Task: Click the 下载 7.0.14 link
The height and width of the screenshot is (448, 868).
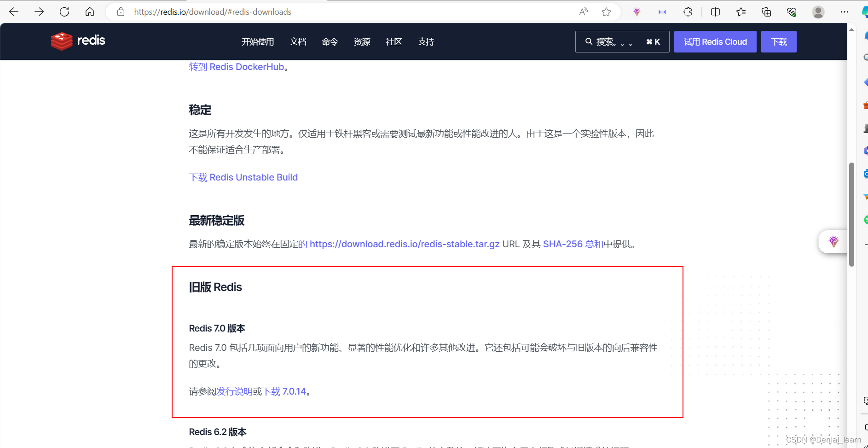Action: (x=284, y=391)
